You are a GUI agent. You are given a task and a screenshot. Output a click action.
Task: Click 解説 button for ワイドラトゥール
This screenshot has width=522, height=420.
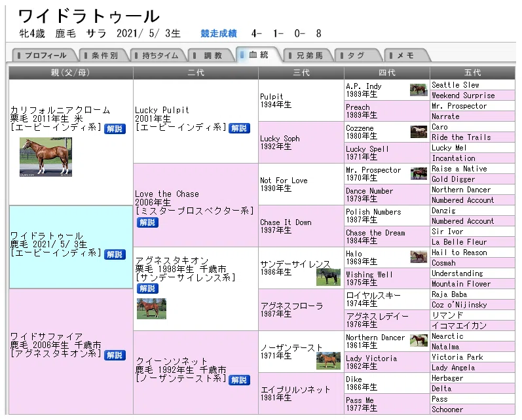click(x=115, y=254)
